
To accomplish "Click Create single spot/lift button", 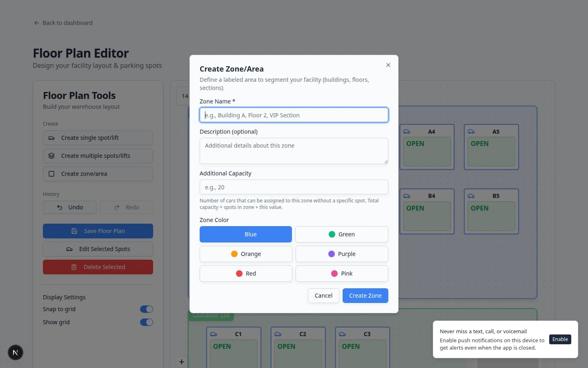I will pos(98,138).
